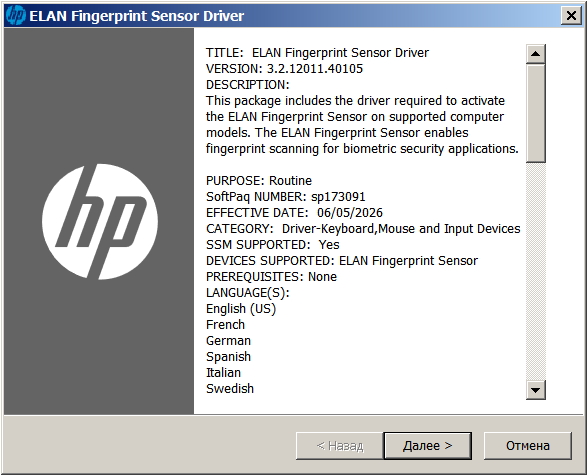Click the SoftPaq NUMBER sp173091 line
588x476 pixels.
point(285,197)
